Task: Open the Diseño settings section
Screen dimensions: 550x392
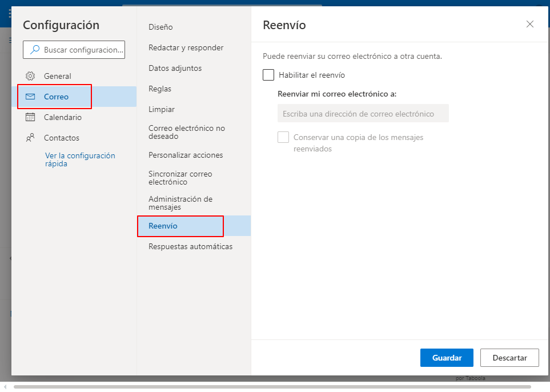Action: coord(160,27)
